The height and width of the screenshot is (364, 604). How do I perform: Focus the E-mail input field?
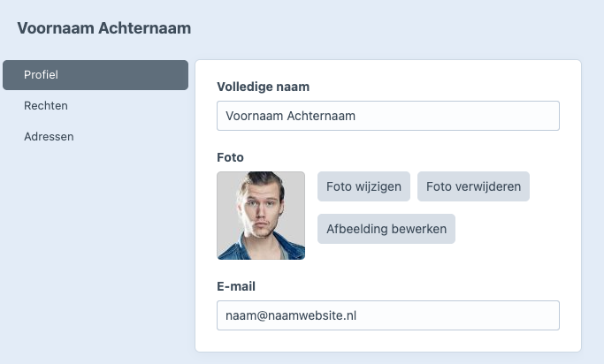tap(387, 315)
